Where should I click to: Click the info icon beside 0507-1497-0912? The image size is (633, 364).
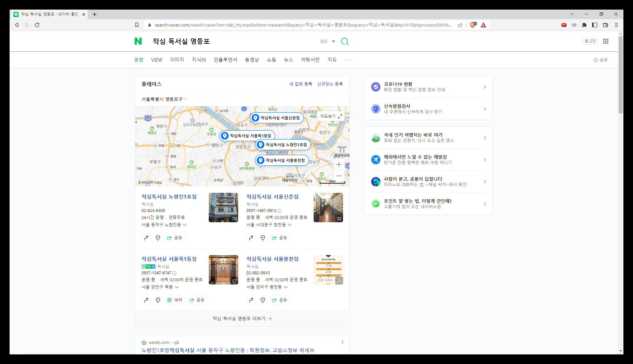click(x=279, y=211)
